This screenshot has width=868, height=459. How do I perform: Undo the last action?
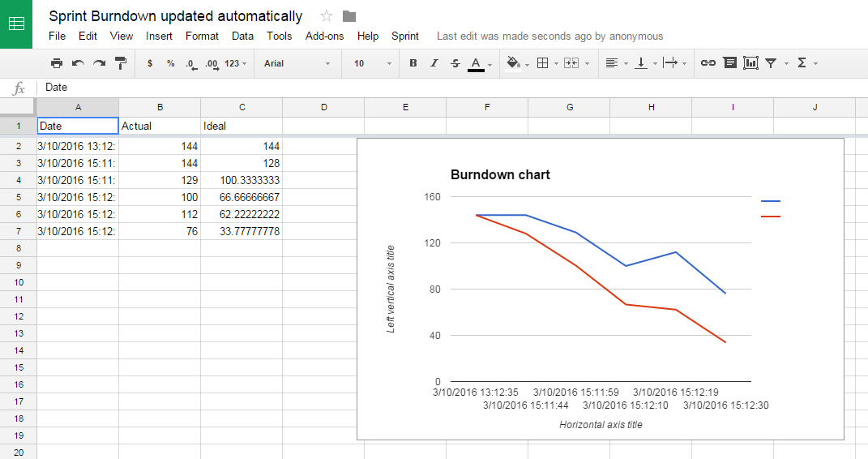[78, 63]
